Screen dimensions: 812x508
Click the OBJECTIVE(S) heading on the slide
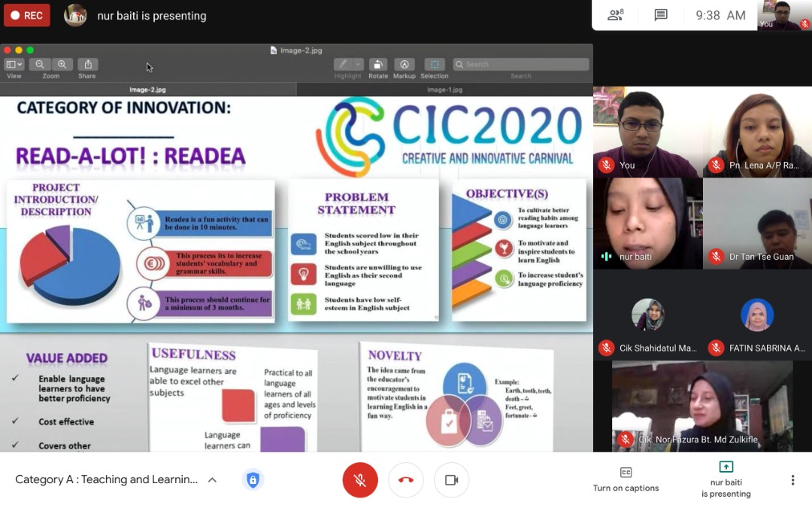tap(507, 194)
